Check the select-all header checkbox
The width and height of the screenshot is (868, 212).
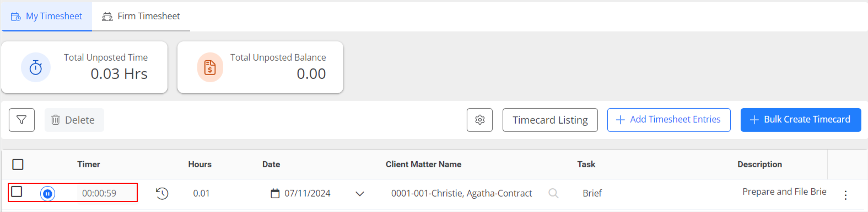pos(18,165)
